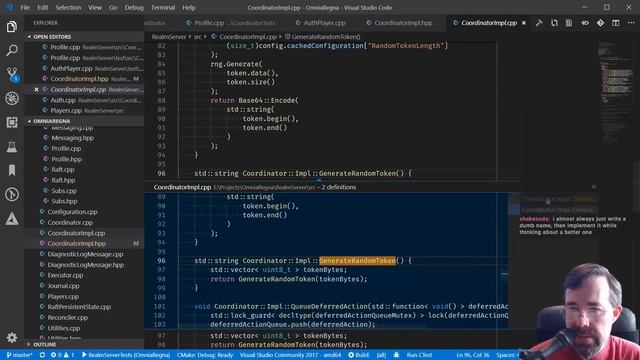The height and width of the screenshot is (360, 640).
Task: Click the git diamond icon in editor toolbar
Action: [x=600, y=23]
